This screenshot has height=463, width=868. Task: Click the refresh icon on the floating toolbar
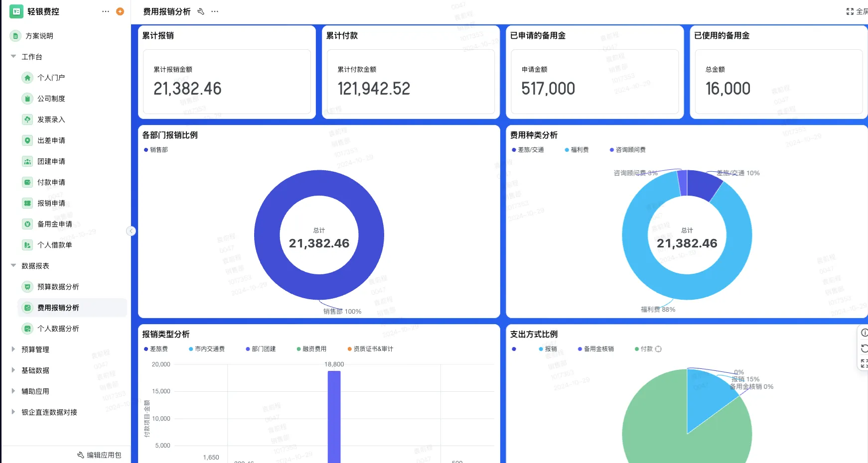[x=864, y=348]
